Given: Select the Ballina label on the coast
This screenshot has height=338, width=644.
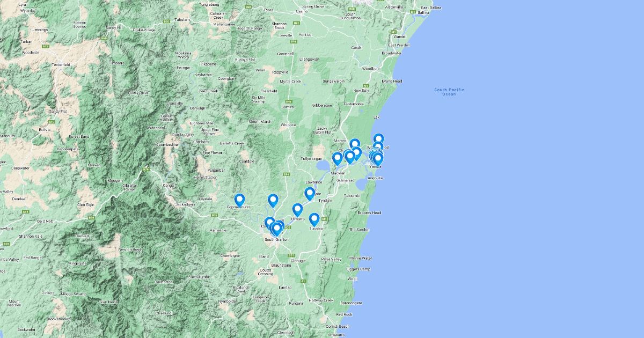Looking at the screenshot, I should coord(423,12).
